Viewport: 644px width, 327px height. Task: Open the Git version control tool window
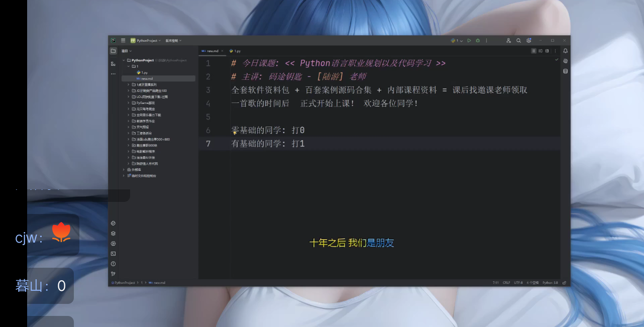coord(113,274)
